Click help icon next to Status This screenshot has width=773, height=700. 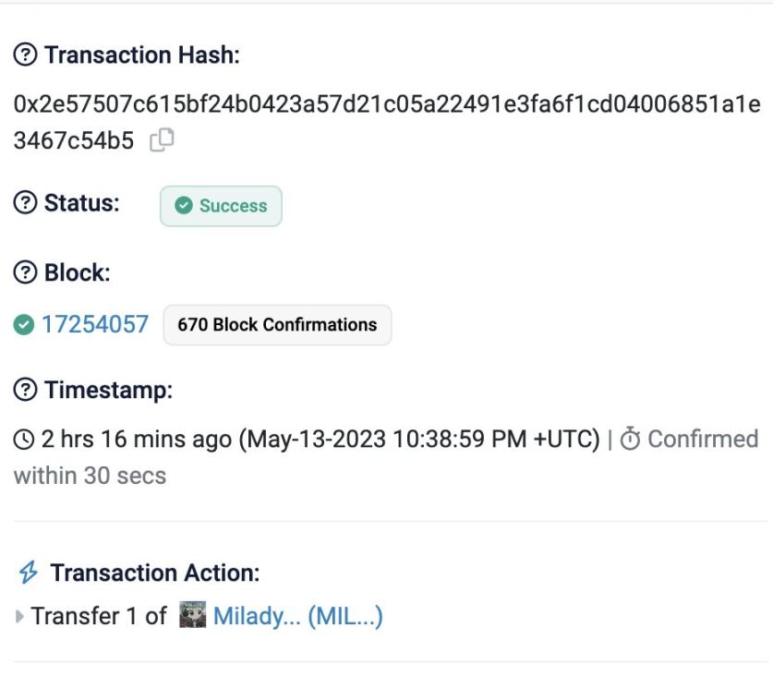[x=25, y=203]
